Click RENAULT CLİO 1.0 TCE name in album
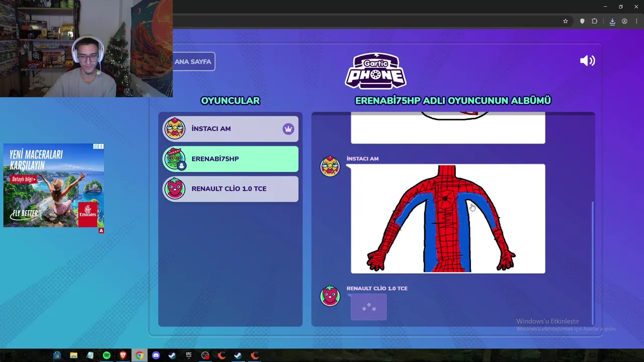Image resolution: width=644 pixels, height=362 pixels. coord(377,288)
